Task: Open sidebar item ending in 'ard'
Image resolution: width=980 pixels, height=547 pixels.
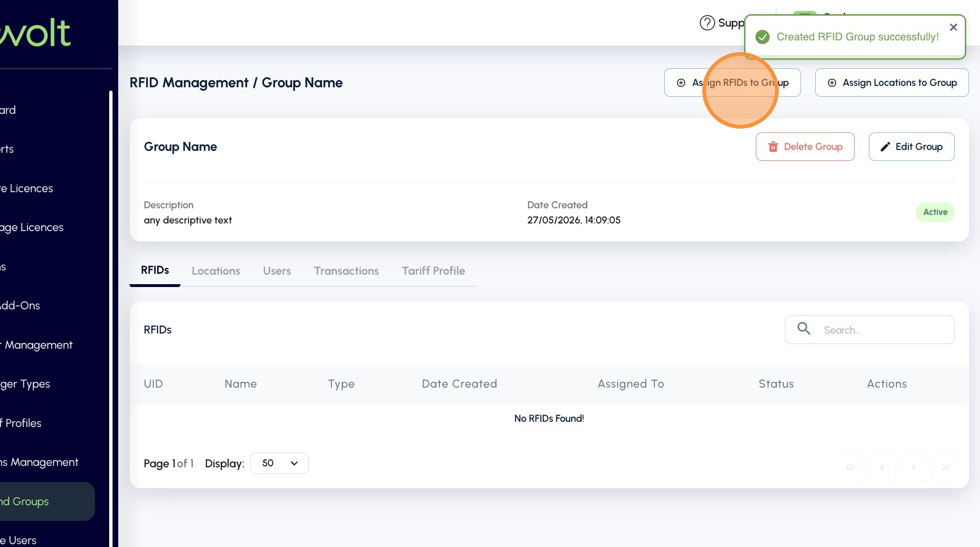Action: [8, 110]
